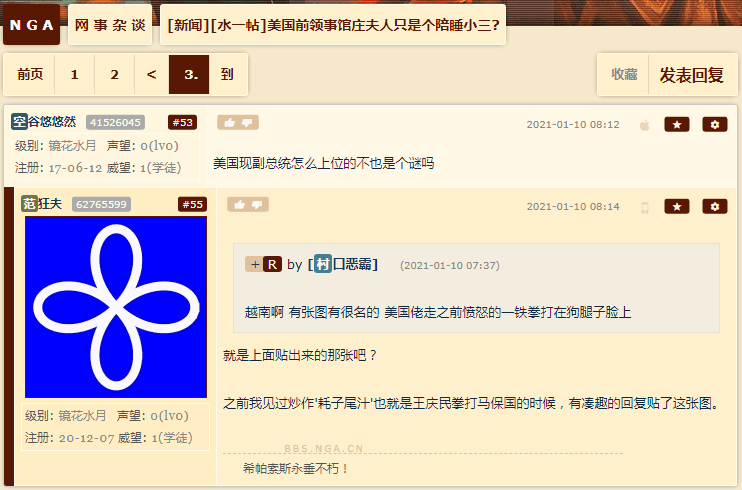Viewport: 742px width, 490px height.
Task: Click the 收藏 bookmark button
Action: (x=624, y=75)
